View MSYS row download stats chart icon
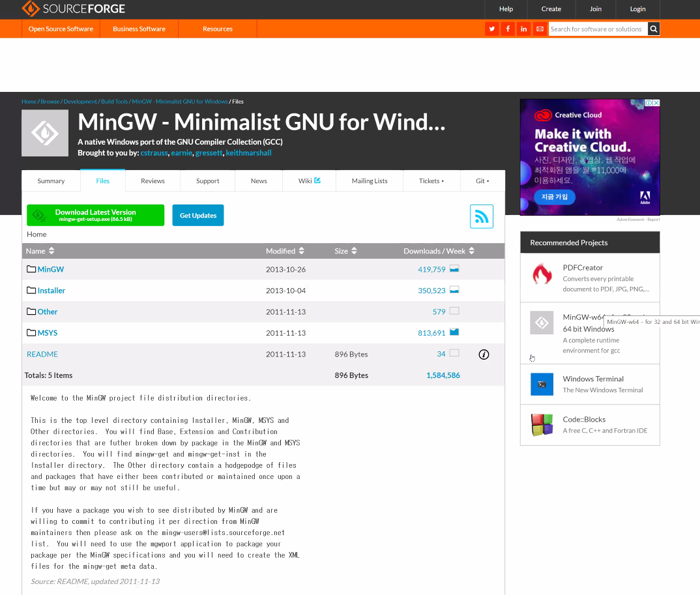 (x=454, y=332)
